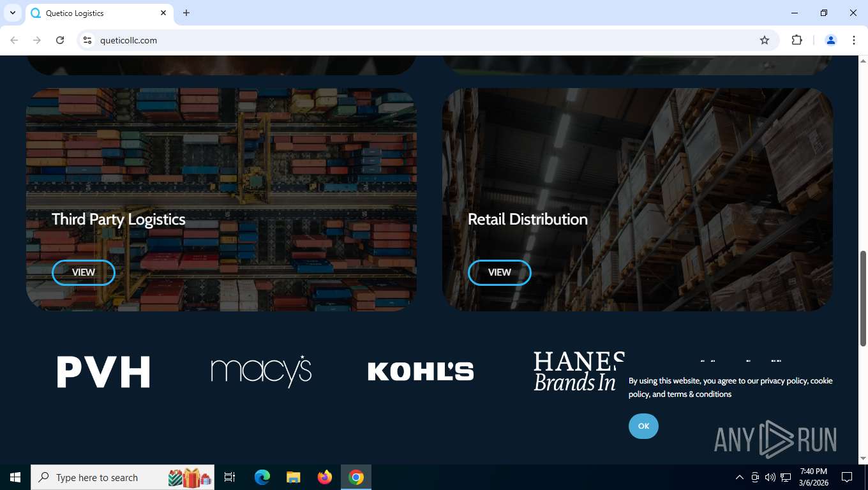868x490 pixels.
Task: Click the taskbar search box
Action: tap(123, 477)
